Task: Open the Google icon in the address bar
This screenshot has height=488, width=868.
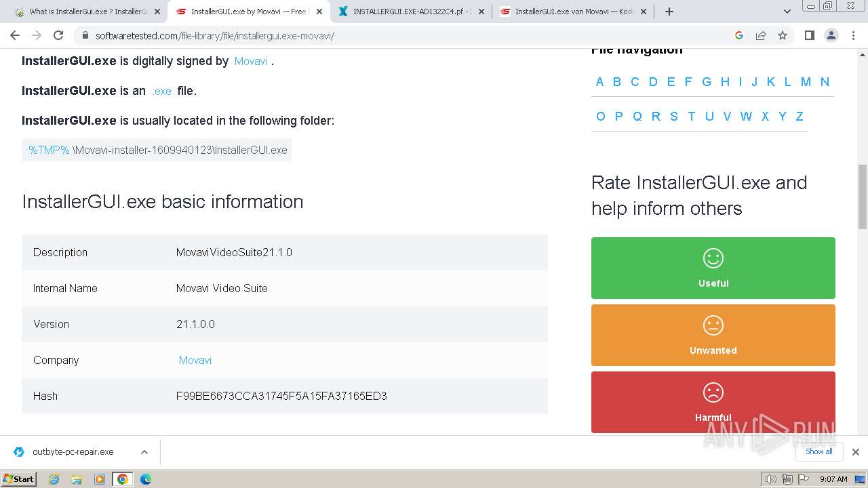Action: tap(739, 35)
